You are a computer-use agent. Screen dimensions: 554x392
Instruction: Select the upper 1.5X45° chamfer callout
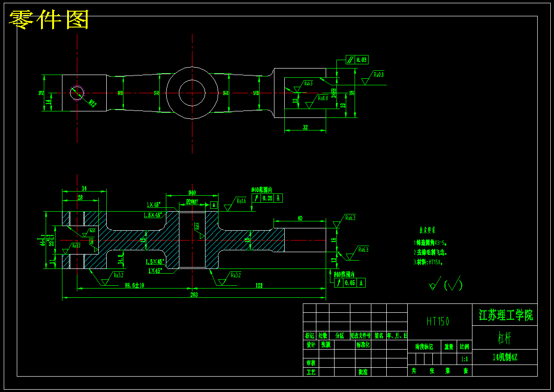click(x=153, y=215)
